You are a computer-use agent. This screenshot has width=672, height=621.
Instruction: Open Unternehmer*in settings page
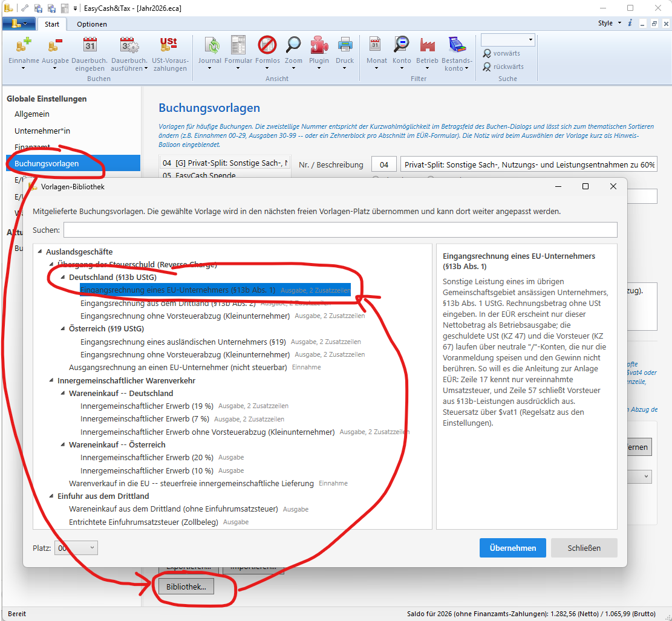[x=42, y=131]
